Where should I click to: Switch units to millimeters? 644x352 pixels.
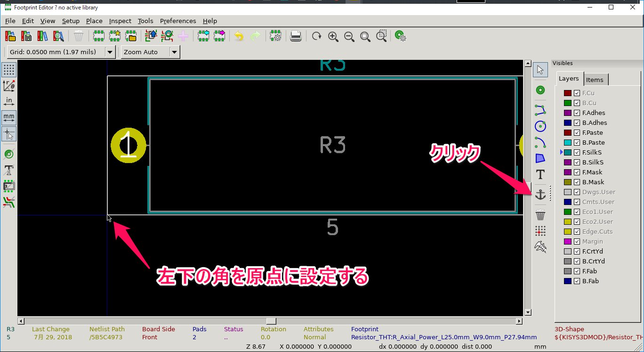tap(9, 117)
